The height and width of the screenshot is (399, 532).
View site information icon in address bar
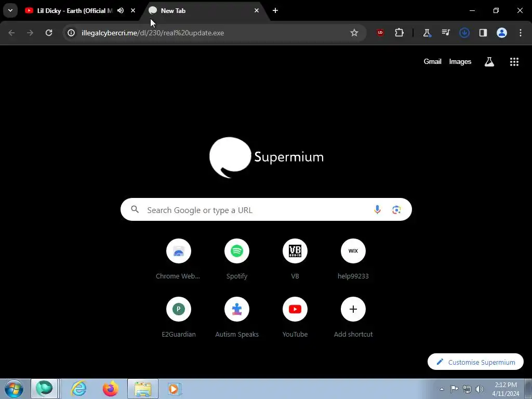(71, 33)
